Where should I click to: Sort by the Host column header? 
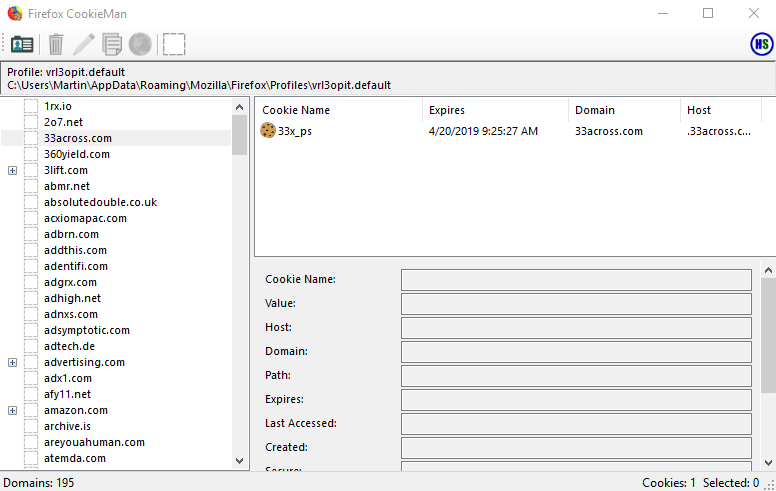pos(721,110)
